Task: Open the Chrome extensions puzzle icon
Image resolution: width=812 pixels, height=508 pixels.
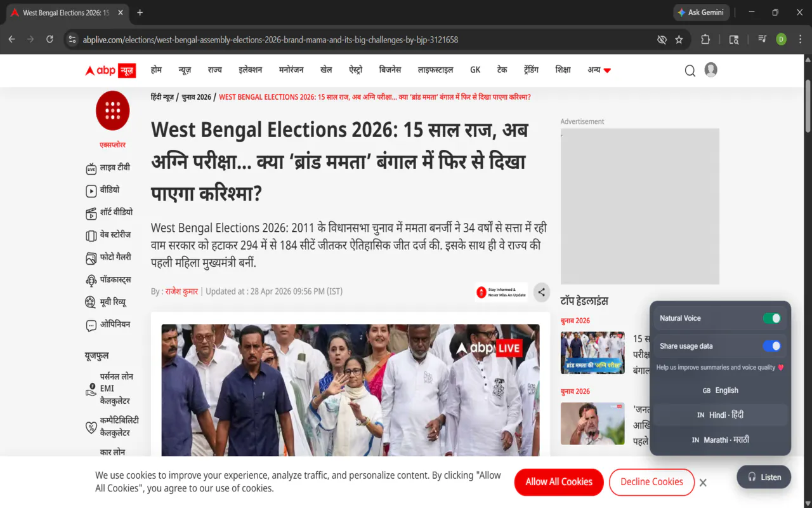Action: pyautogui.click(x=705, y=39)
